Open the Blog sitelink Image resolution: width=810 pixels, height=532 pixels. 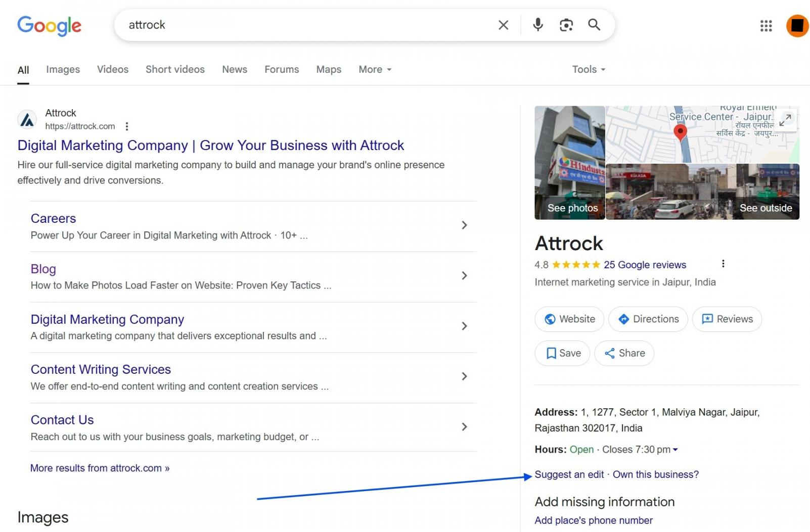coord(43,269)
